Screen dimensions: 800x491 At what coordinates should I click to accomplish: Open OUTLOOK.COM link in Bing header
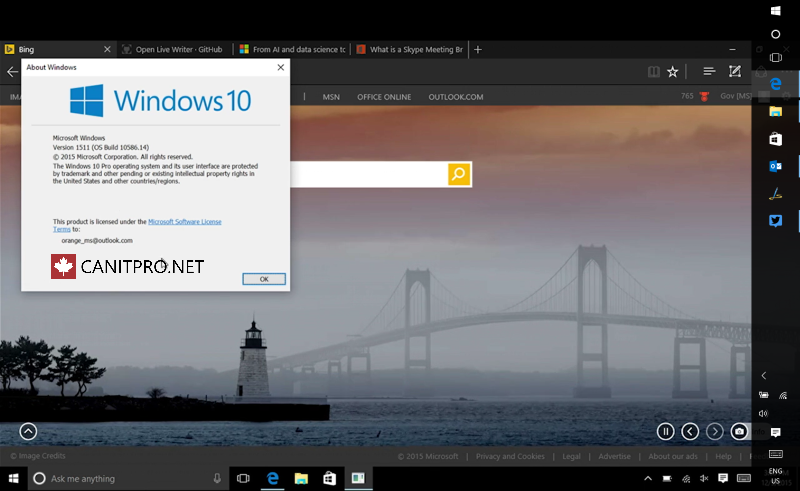[456, 97]
